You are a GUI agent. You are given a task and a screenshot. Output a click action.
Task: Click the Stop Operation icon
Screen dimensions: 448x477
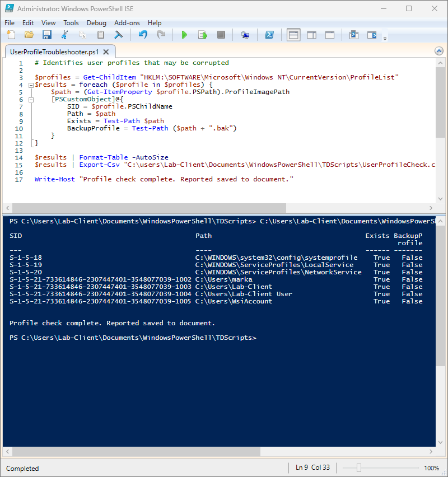pos(221,34)
